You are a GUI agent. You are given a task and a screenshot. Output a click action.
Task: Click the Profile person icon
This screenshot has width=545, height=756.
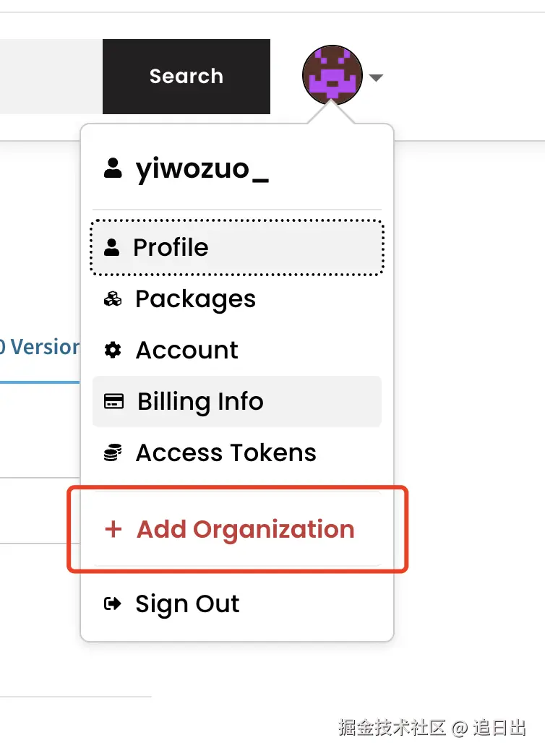click(111, 248)
